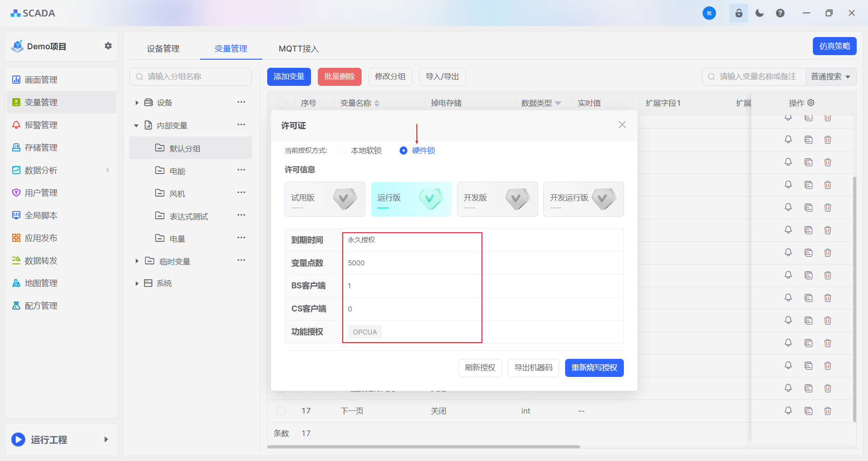This screenshot has width=868, height=461.
Task: Click the delete trash icon in row 17
Action: pyautogui.click(x=827, y=411)
